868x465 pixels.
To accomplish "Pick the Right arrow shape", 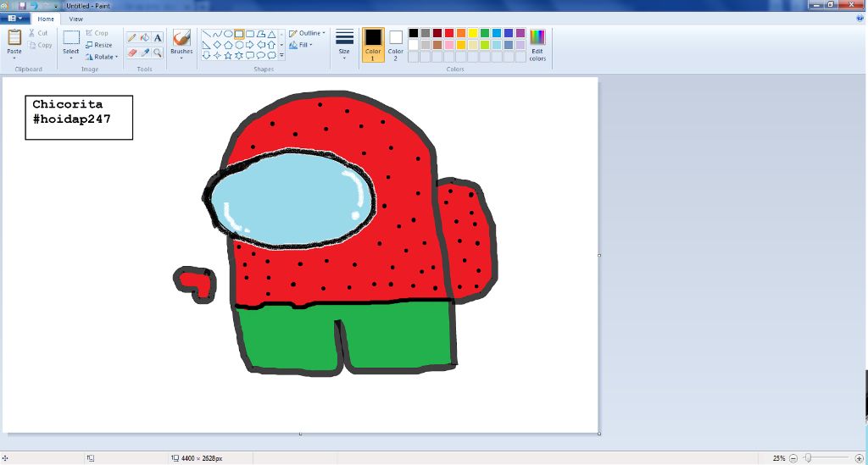I will (x=250, y=45).
